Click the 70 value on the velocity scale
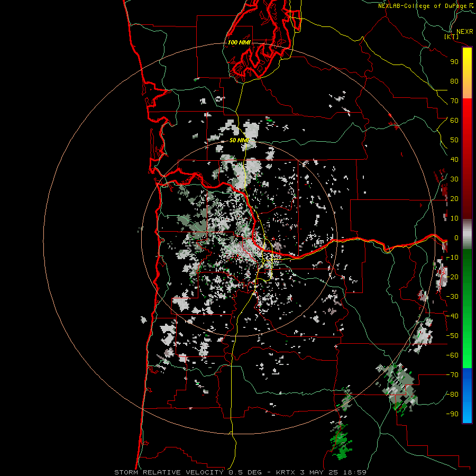Viewport: 476px width, 476px height. [454, 101]
